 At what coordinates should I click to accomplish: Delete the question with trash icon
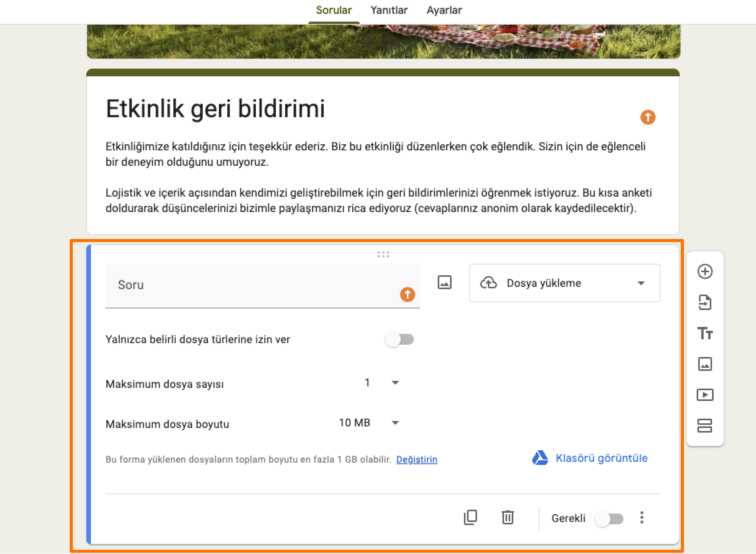coord(507,517)
